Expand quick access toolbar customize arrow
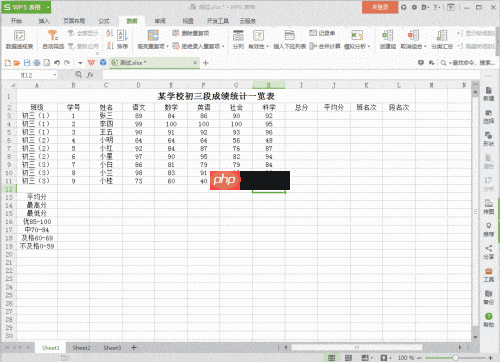Image resolution: width=500 pixels, height=362 pixels. point(80,63)
